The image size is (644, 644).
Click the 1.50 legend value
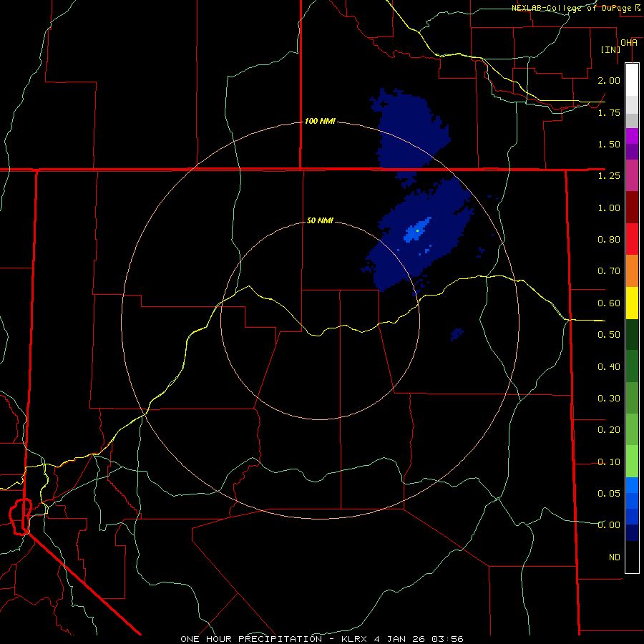click(609, 144)
